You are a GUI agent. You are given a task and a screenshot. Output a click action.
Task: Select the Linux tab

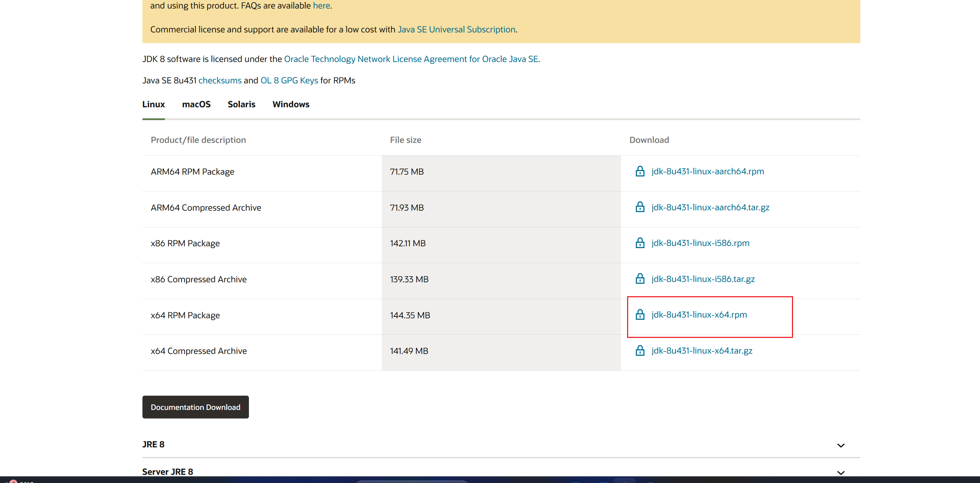153,104
